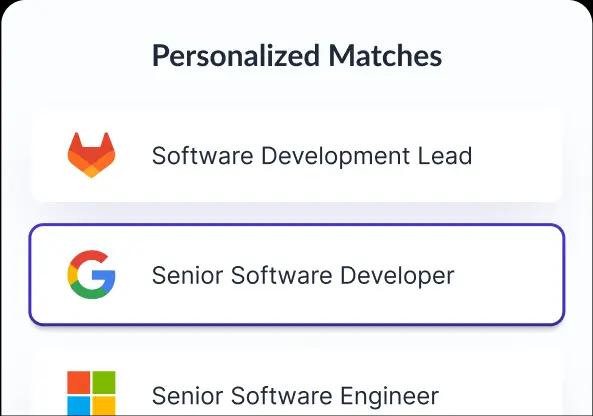Click the Microsoft four-square logo
This screenshot has width=593, height=416.
92,393
